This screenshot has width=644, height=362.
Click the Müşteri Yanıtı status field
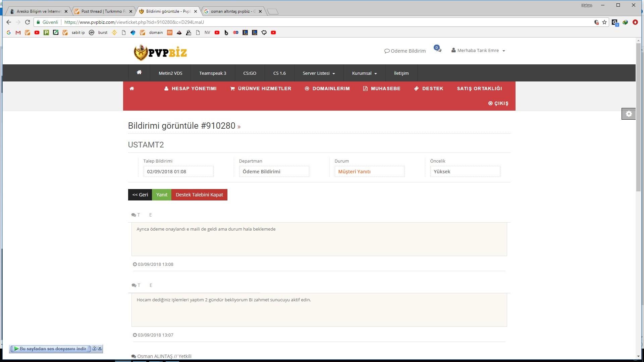[370, 172]
